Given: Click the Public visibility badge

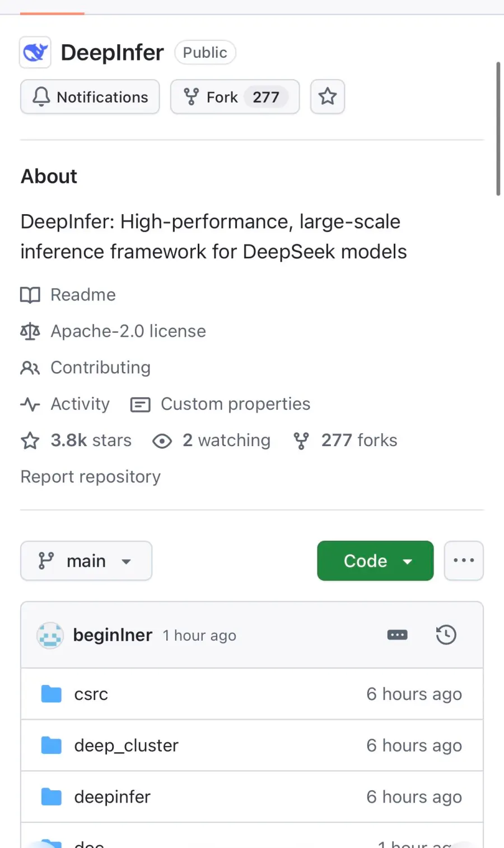Looking at the screenshot, I should pos(205,52).
